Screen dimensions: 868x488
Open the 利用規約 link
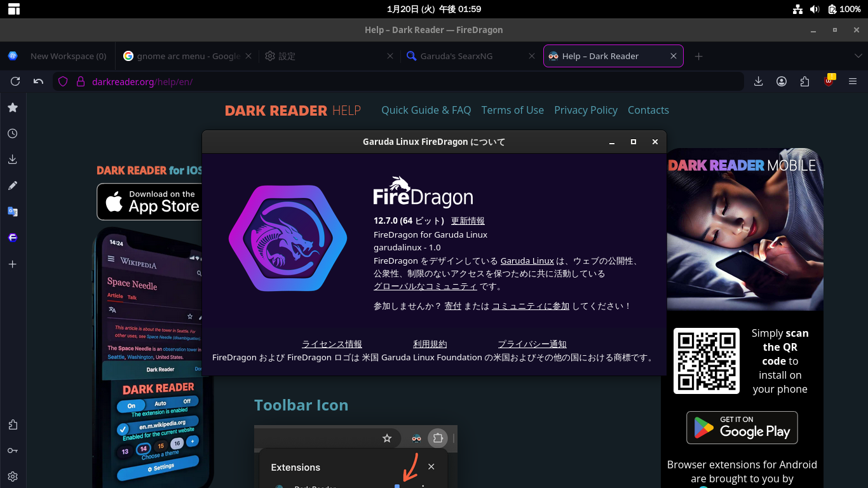(x=430, y=344)
